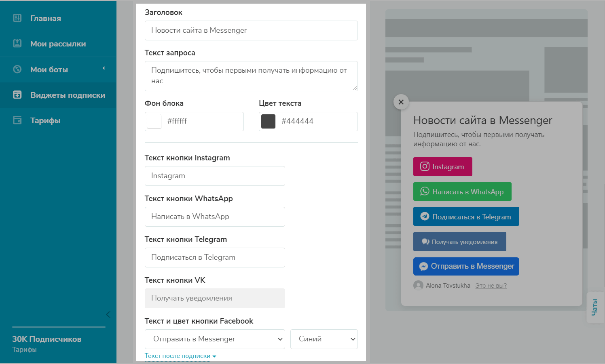Open the Тарифы link under 30K Подписчиков
605x364 pixels.
point(24,349)
